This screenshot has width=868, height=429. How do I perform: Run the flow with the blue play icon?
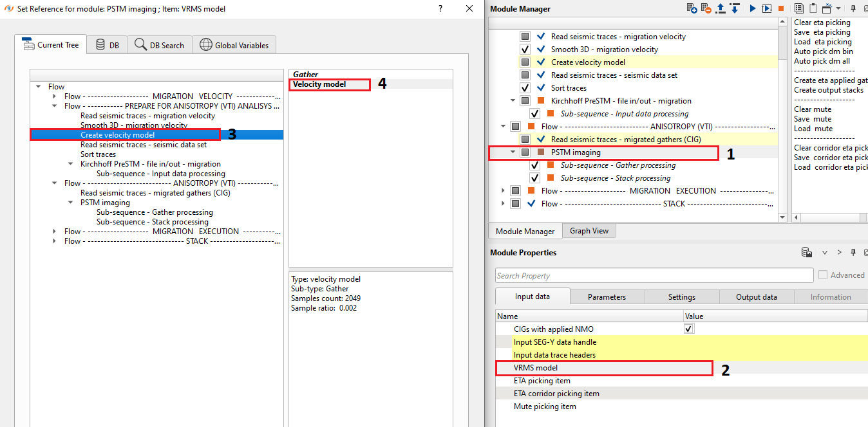coord(752,8)
